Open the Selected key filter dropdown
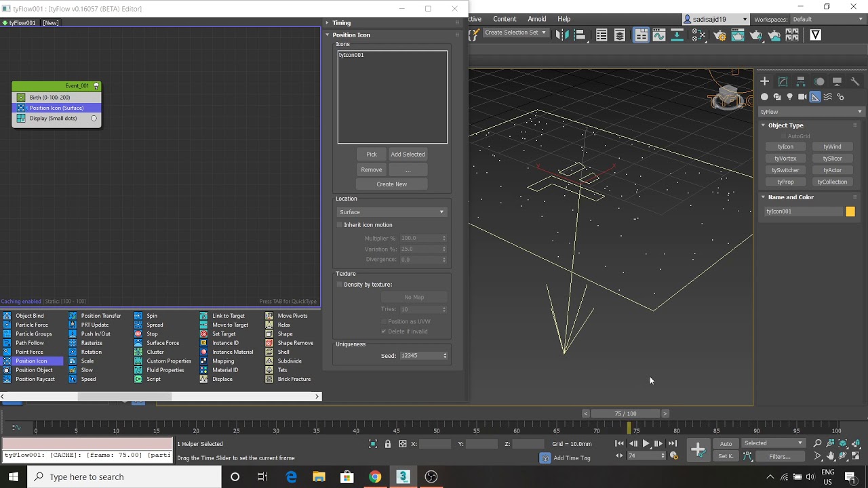Screen dimensions: 868x488 point(773,443)
